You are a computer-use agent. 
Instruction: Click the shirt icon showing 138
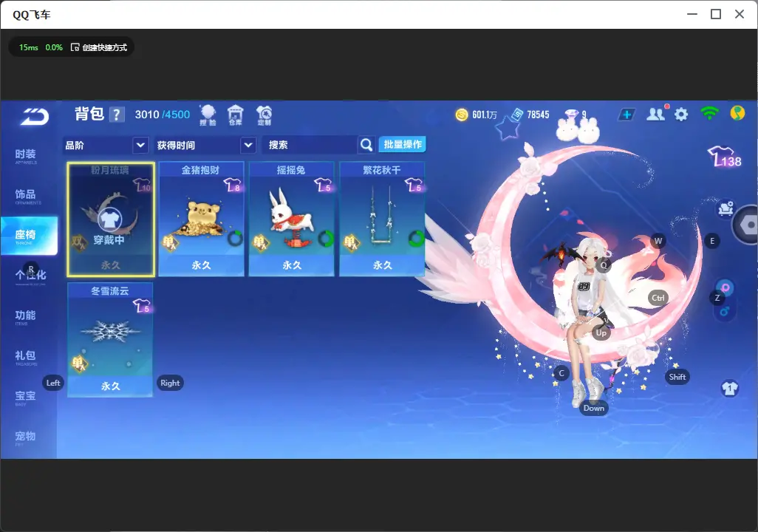coord(725,157)
